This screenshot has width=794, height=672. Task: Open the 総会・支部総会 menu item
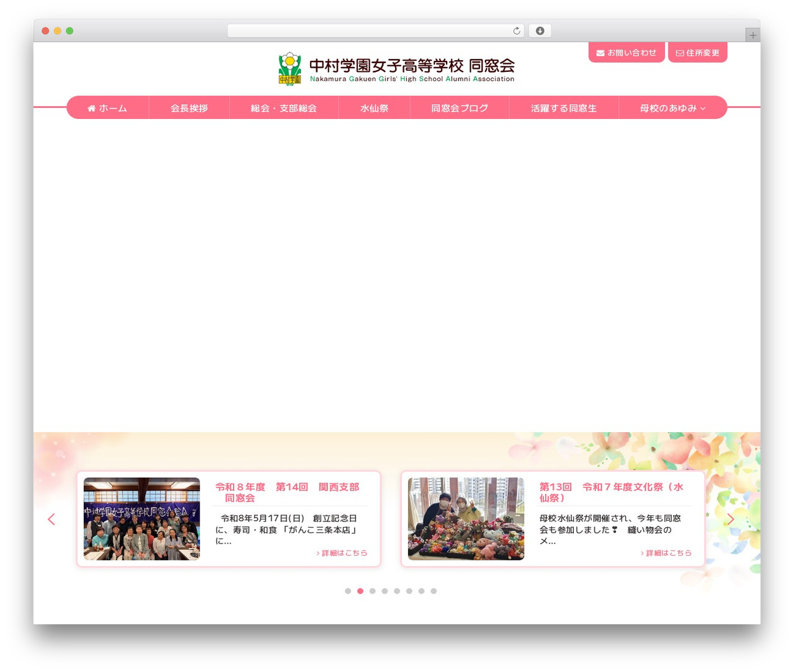click(x=284, y=108)
